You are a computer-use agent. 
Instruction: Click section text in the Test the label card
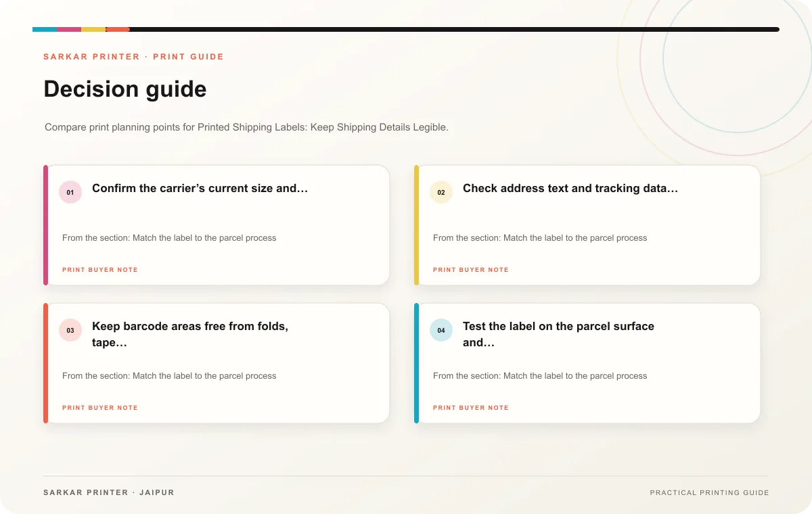coord(540,376)
